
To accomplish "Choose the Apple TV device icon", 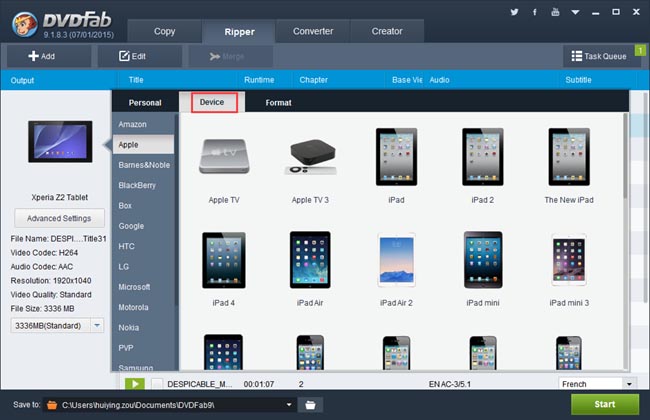I will 224,156.
